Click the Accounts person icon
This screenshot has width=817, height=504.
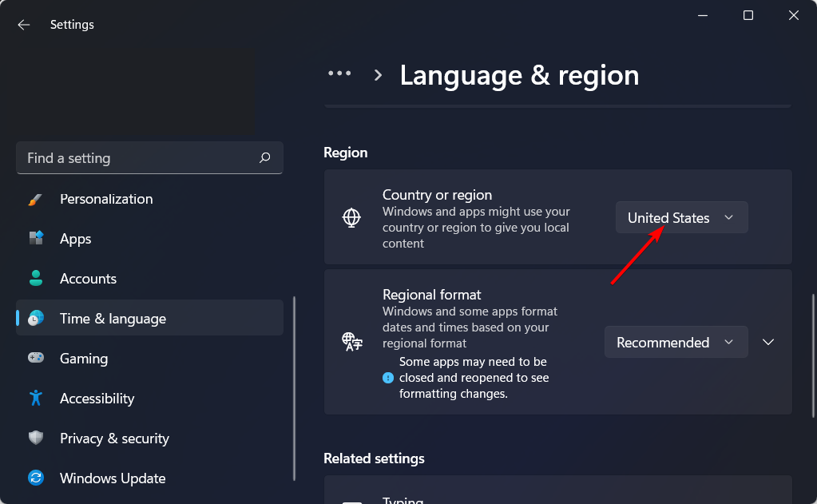36,278
